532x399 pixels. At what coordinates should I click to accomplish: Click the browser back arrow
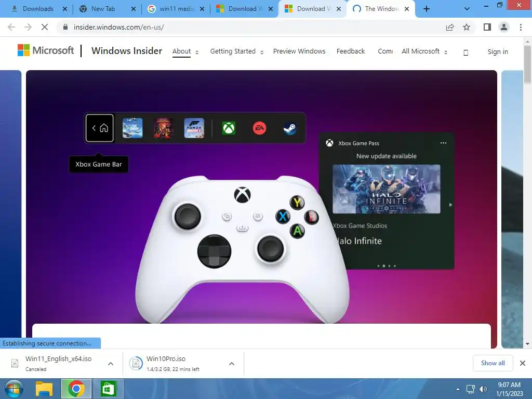pyautogui.click(x=11, y=27)
